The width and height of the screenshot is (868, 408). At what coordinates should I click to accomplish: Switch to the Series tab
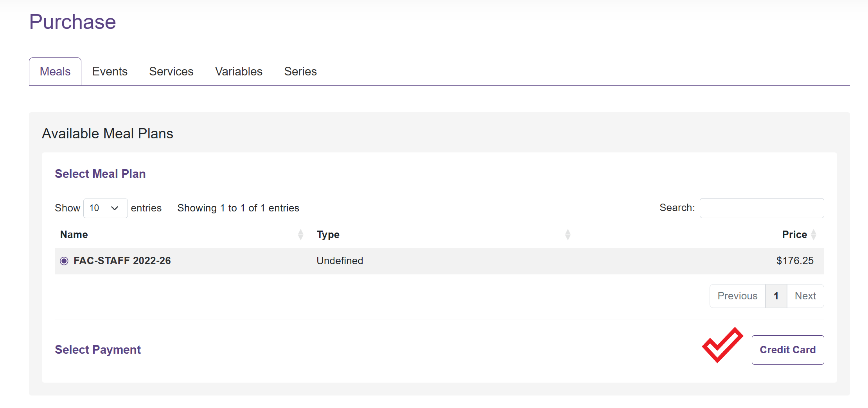click(x=300, y=72)
